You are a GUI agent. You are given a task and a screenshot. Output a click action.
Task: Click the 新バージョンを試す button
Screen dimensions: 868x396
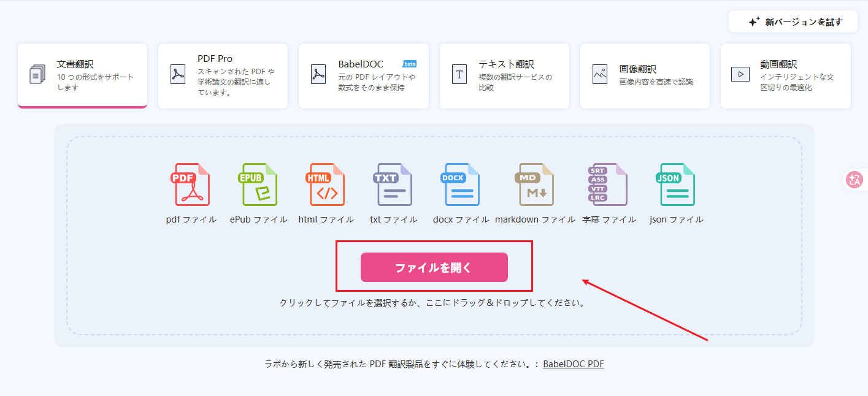pos(793,21)
